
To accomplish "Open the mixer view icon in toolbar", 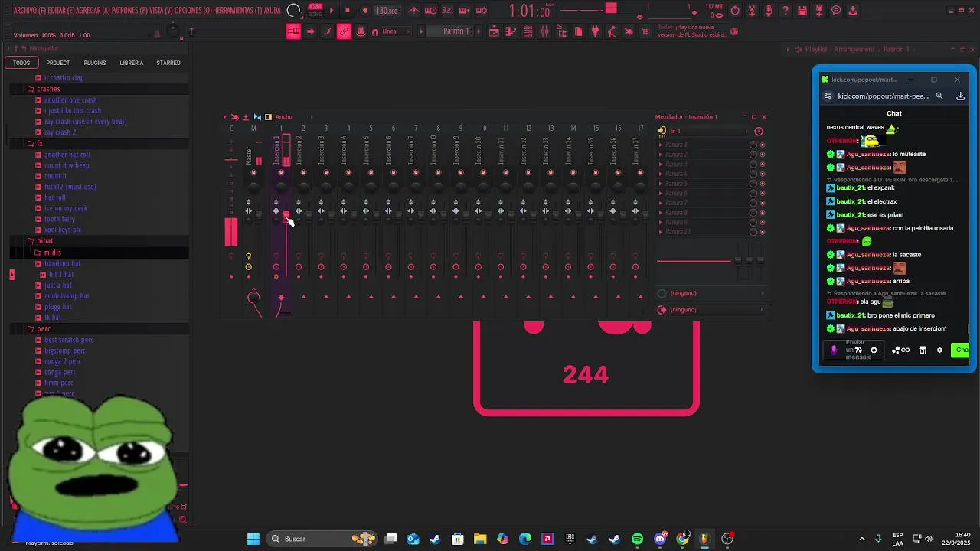I will pyautogui.click(x=544, y=31).
